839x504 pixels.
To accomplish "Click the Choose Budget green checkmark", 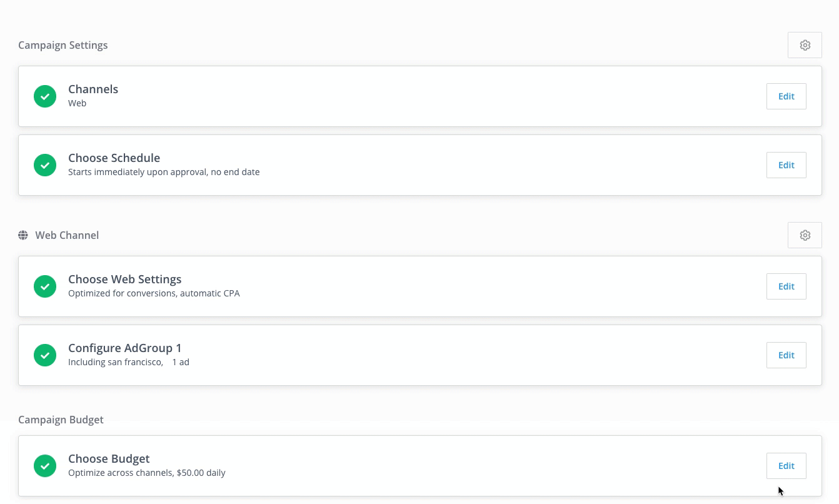I will [x=45, y=466].
